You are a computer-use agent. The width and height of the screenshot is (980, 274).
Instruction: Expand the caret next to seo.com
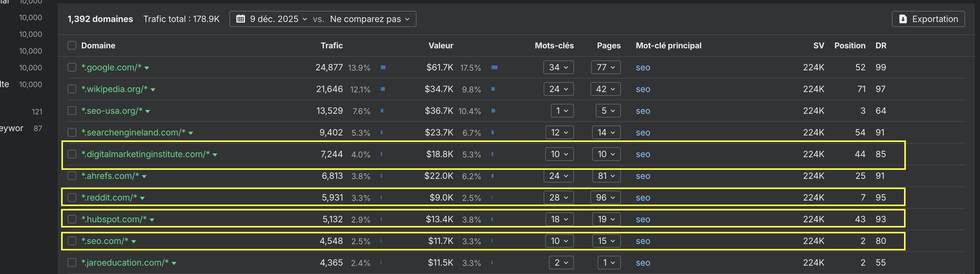coord(134,241)
